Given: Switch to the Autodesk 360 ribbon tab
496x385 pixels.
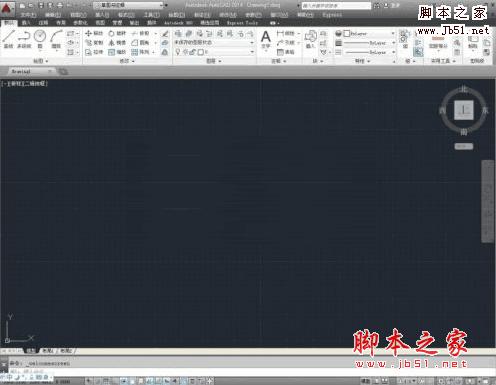Looking at the screenshot, I should point(178,23).
